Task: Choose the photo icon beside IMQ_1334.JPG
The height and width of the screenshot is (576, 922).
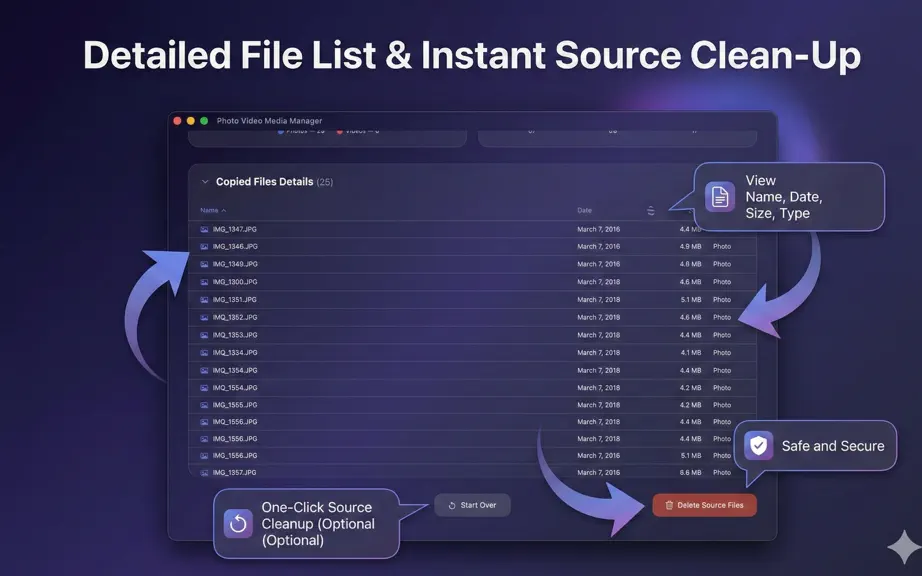Action: 204,353
